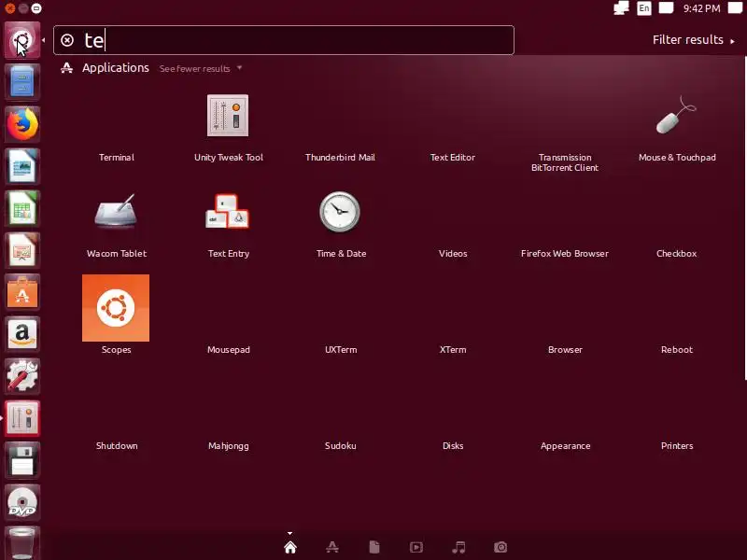The width and height of the screenshot is (747, 560).
Task: Select the Applications lens at the bottom
Action: tap(332, 547)
